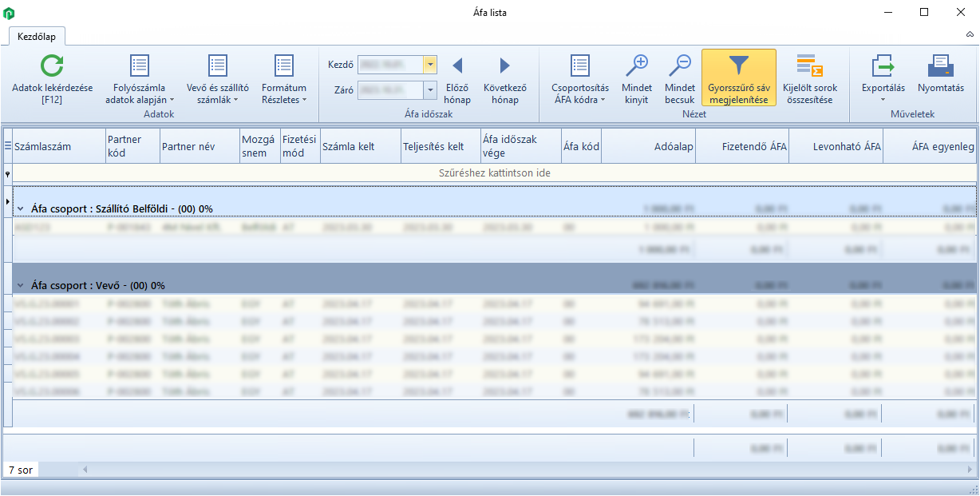Click the green Adatok lekérdezése refresh icon
This screenshot has width=980, height=496.
(52, 66)
